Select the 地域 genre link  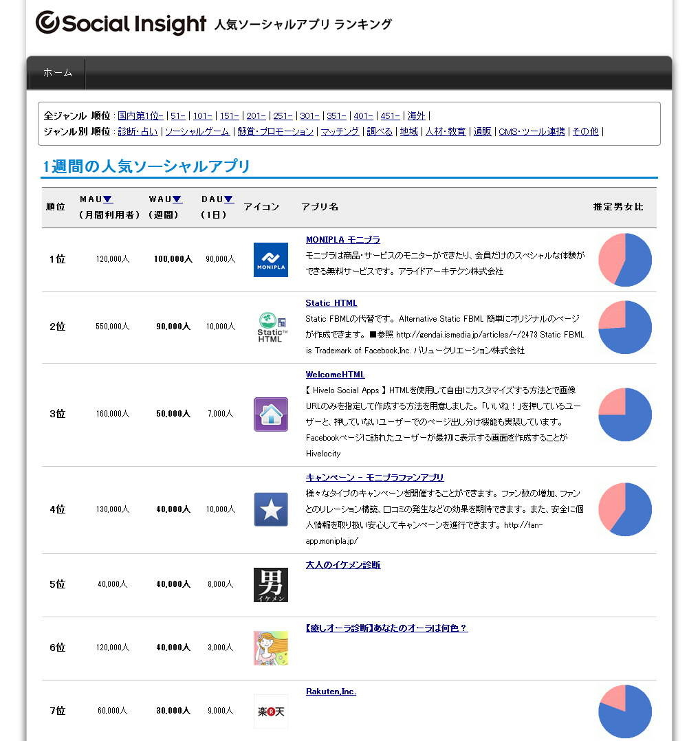pos(409,131)
